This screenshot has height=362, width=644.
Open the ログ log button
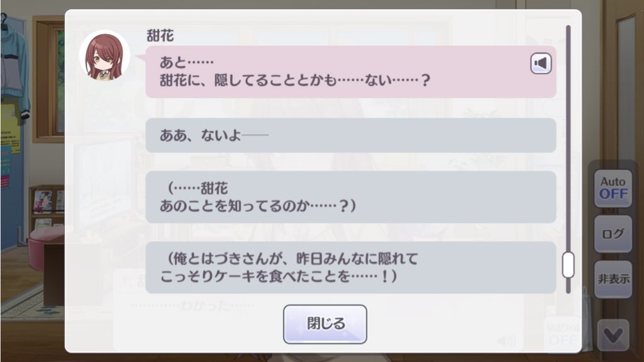tap(613, 234)
